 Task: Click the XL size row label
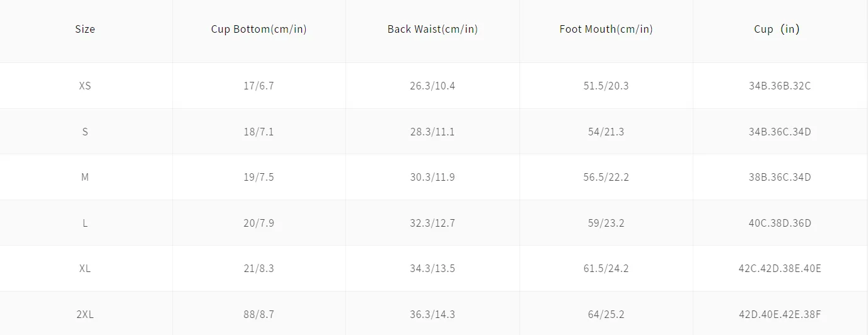click(x=85, y=268)
